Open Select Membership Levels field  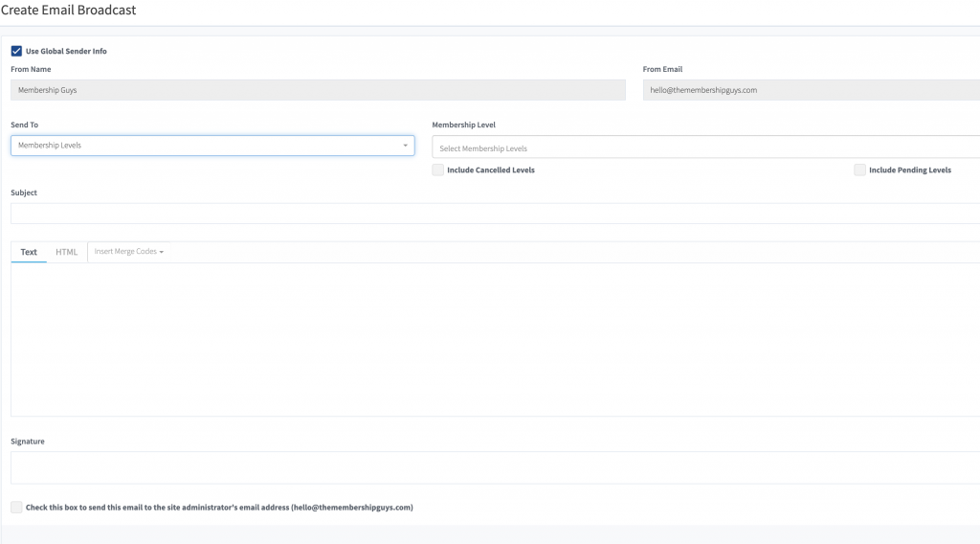pos(706,148)
